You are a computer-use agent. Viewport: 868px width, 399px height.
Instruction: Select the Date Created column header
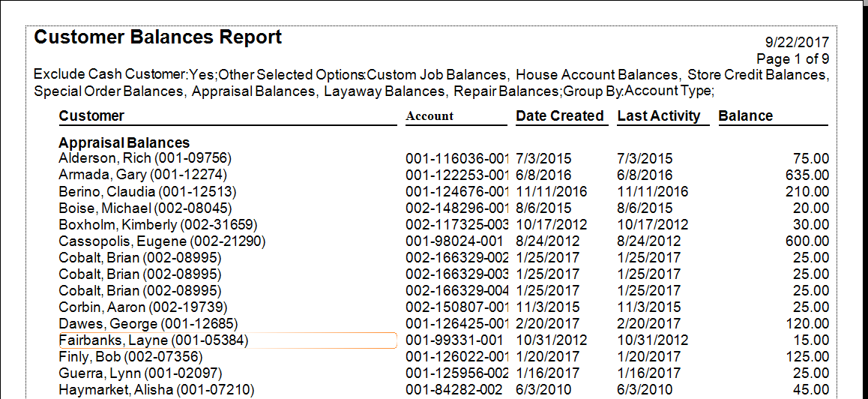pos(560,115)
